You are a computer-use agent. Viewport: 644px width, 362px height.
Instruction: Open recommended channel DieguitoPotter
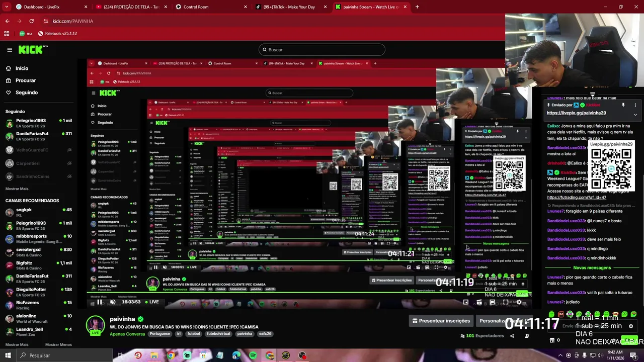(x=39, y=292)
